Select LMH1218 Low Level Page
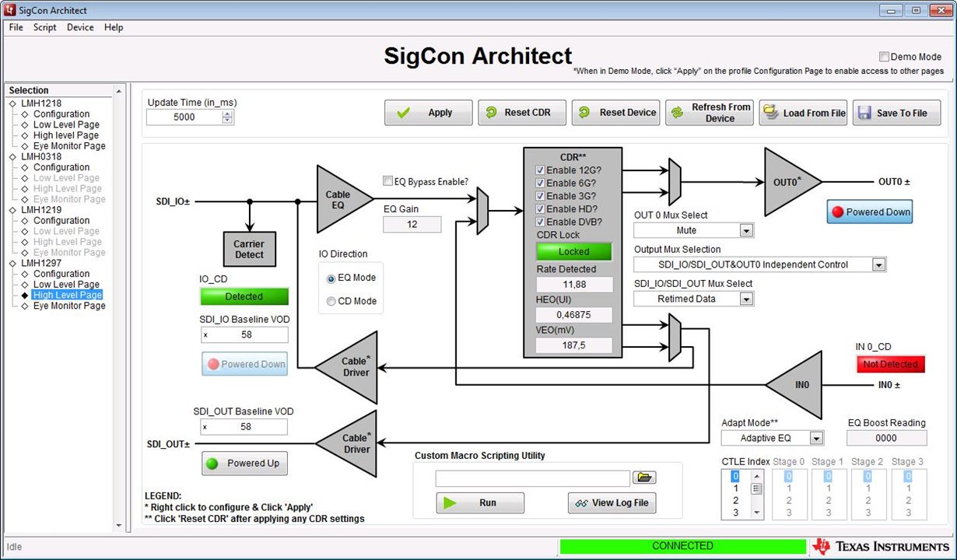Image resolution: width=957 pixels, height=560 pixels. [66, 124]
